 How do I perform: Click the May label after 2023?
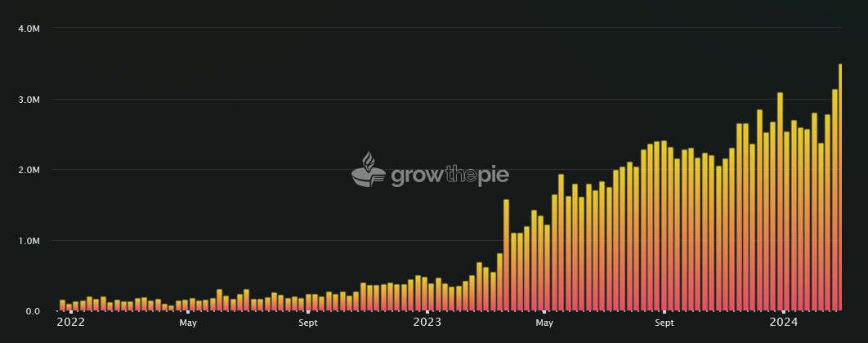pyautogui.click(x=544, y=323)
